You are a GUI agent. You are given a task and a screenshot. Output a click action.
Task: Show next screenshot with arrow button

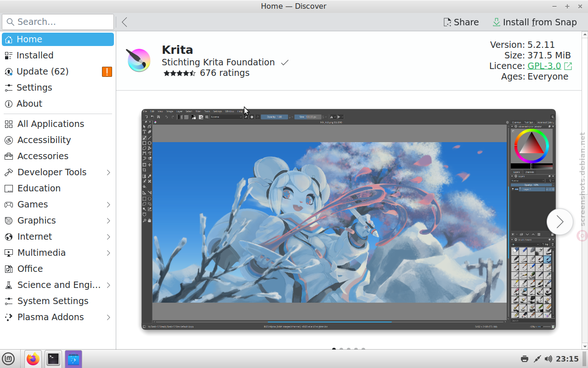(x=560, y=222)
